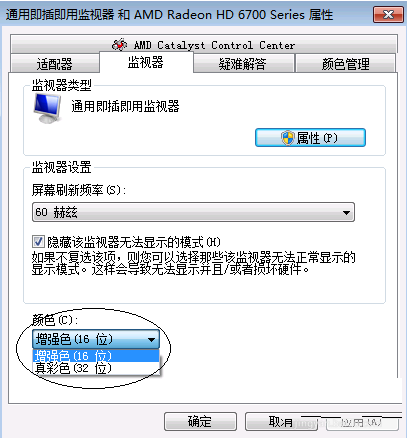Click the generic monitor icon

(47, 108)
